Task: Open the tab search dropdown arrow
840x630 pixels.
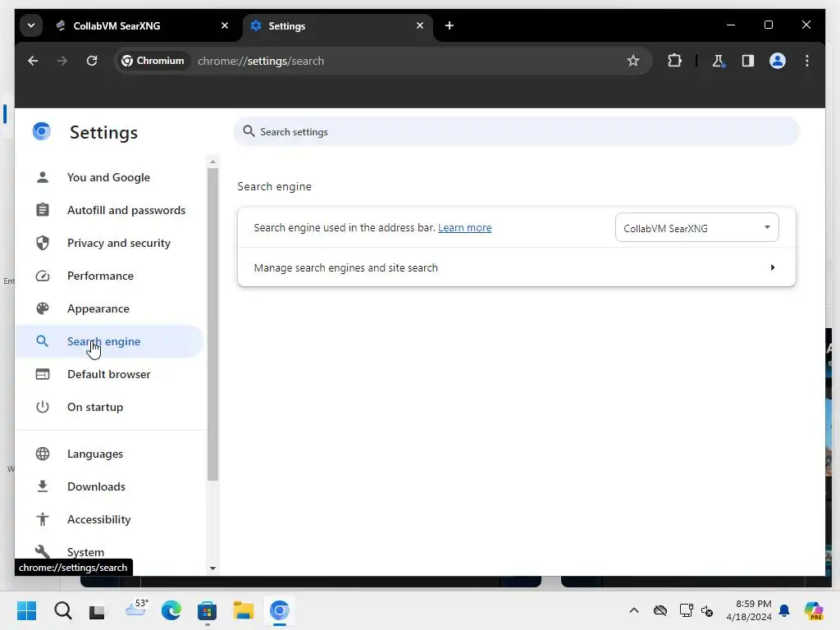Action: pos(31,25)
